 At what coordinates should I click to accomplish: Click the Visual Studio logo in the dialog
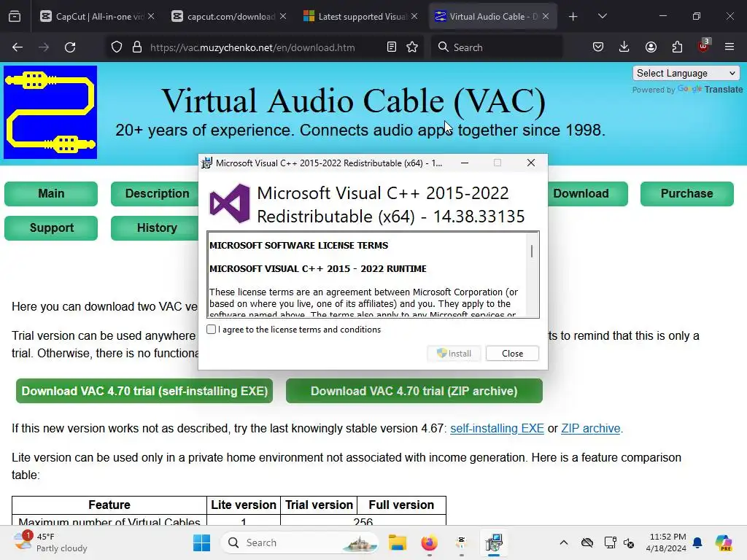click(x=230, y=204)
